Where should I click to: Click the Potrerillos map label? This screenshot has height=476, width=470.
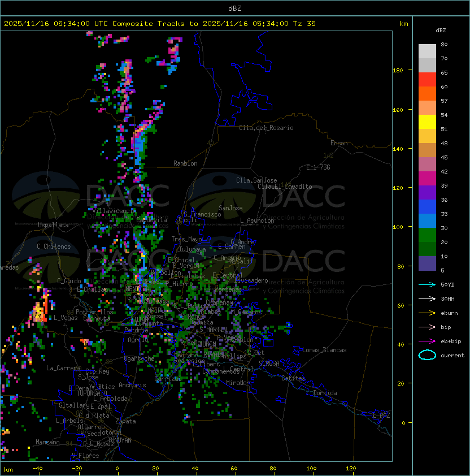tap(94, 312)
